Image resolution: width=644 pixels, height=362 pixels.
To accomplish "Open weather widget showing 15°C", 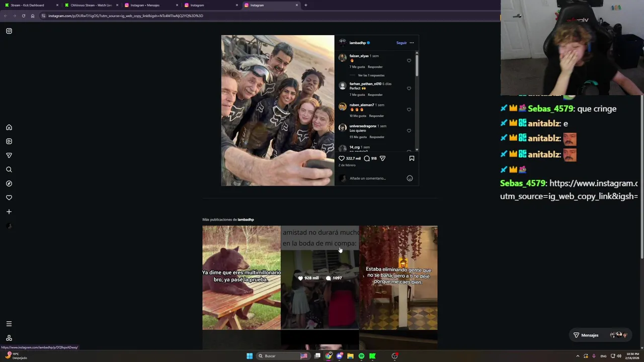I will click(x=15, y=356).
